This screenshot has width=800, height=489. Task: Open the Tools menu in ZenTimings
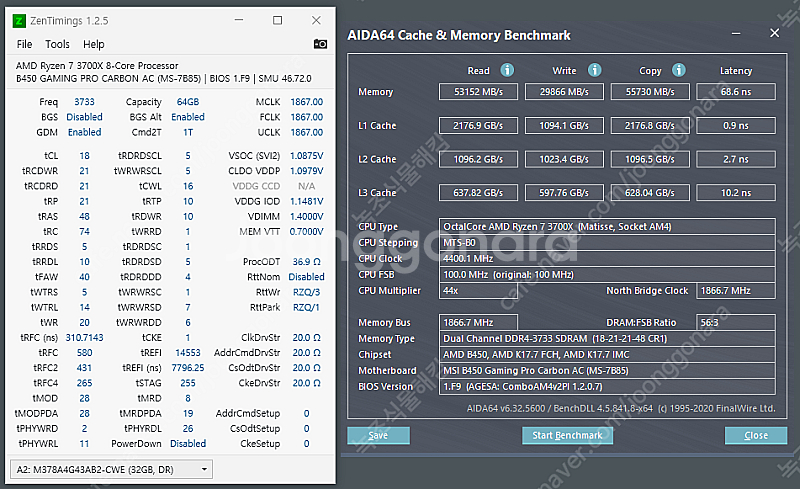57,44
